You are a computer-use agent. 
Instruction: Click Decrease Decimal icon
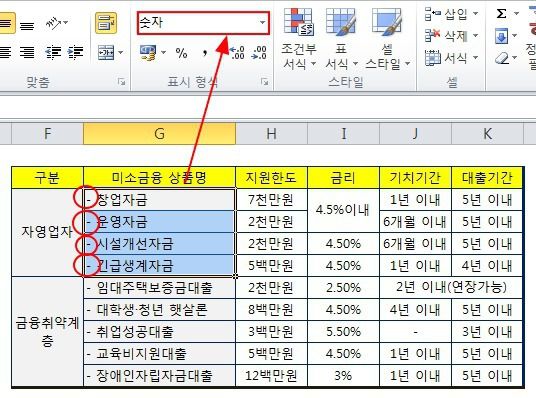[x=259, y=53]
